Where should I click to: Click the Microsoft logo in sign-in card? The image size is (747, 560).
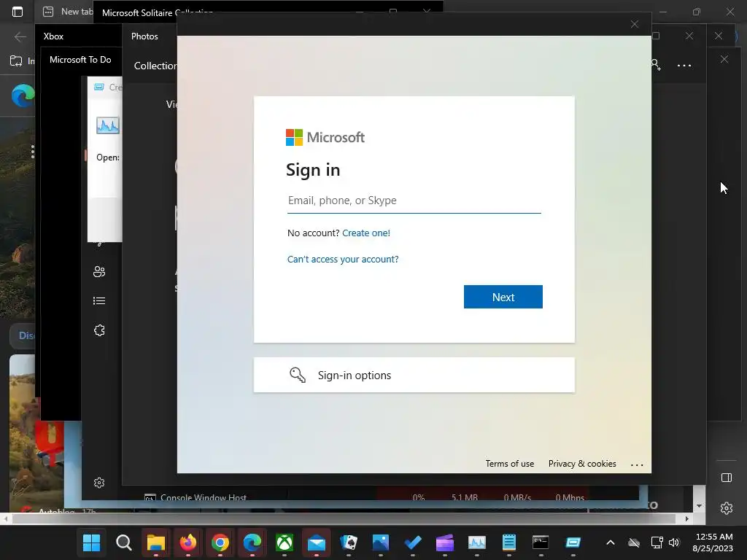pos(325,138)
